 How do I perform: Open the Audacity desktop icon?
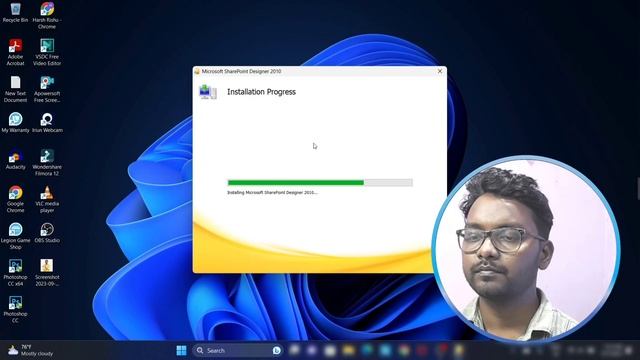(x=16, y=159)
